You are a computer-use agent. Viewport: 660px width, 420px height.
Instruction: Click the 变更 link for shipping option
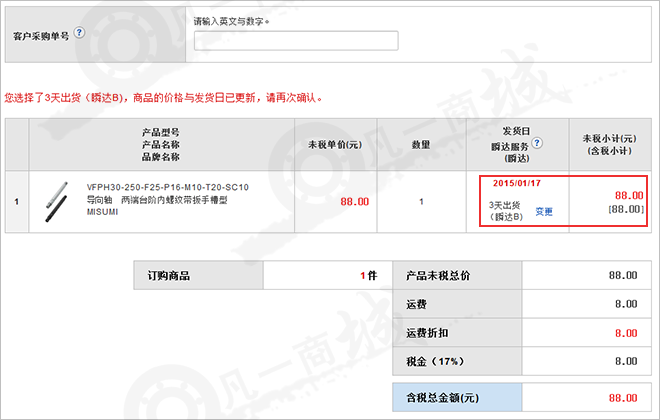(x=543, y=211)
